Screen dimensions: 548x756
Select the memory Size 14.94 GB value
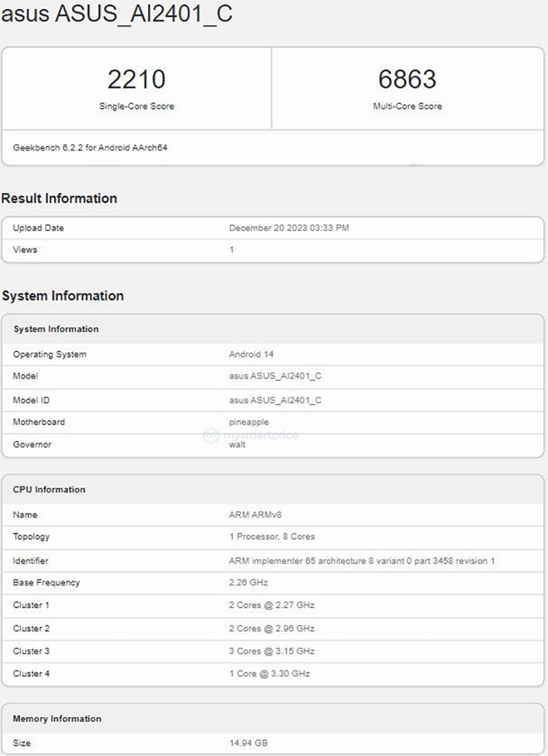tap(247, 742)
